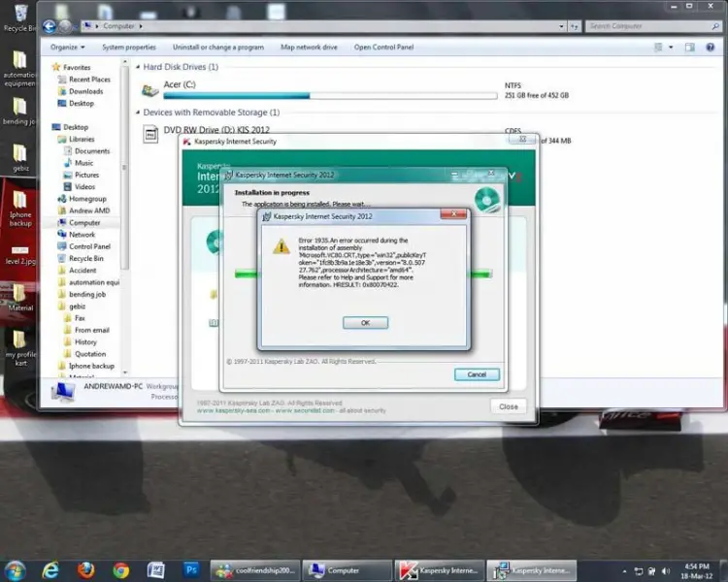Select Documents library
Image resolution: width=728 pixels, height=582 pixels.
click(86, 151)
